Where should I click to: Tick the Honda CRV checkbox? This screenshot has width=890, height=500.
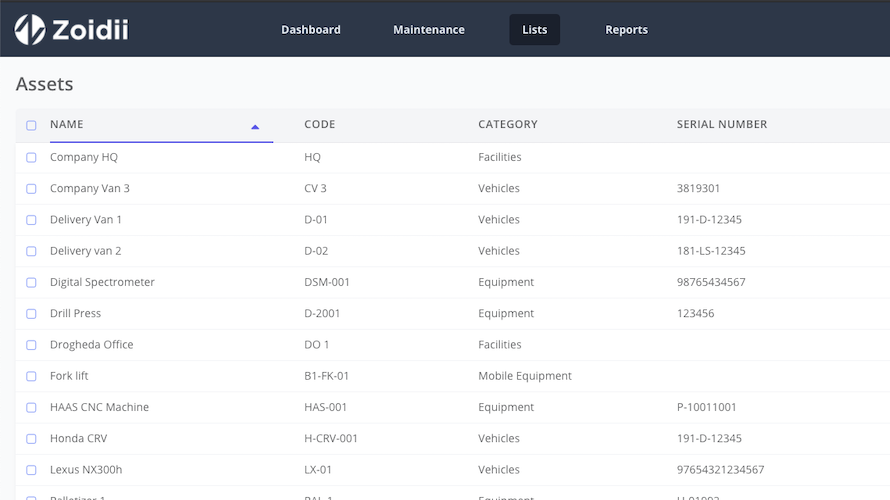pos(31,438)
